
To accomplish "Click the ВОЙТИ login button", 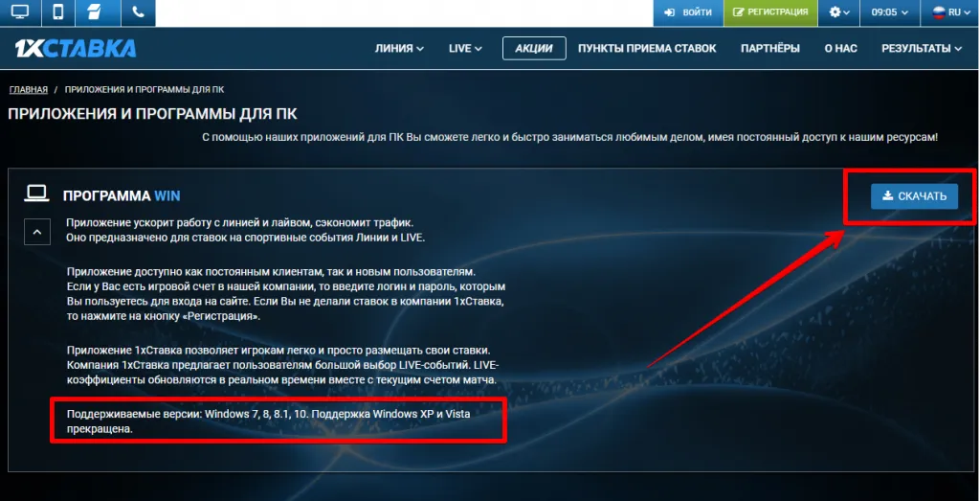I will 688,12.
